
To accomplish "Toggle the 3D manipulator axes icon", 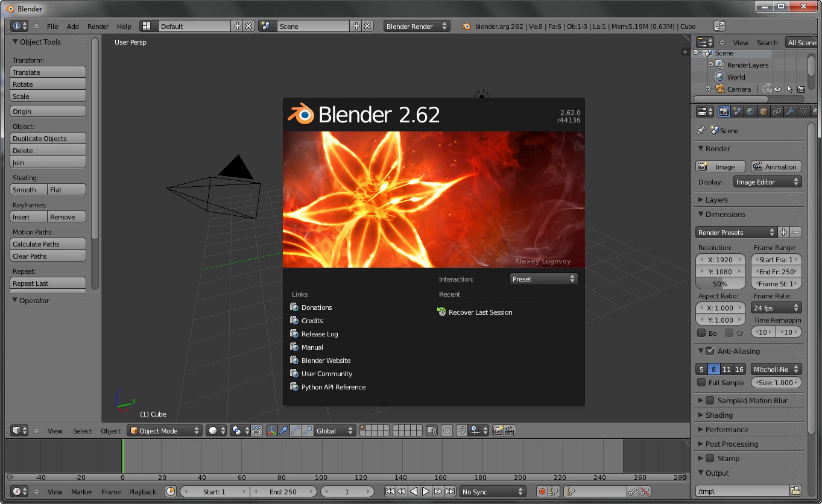I will pos(271,430).
